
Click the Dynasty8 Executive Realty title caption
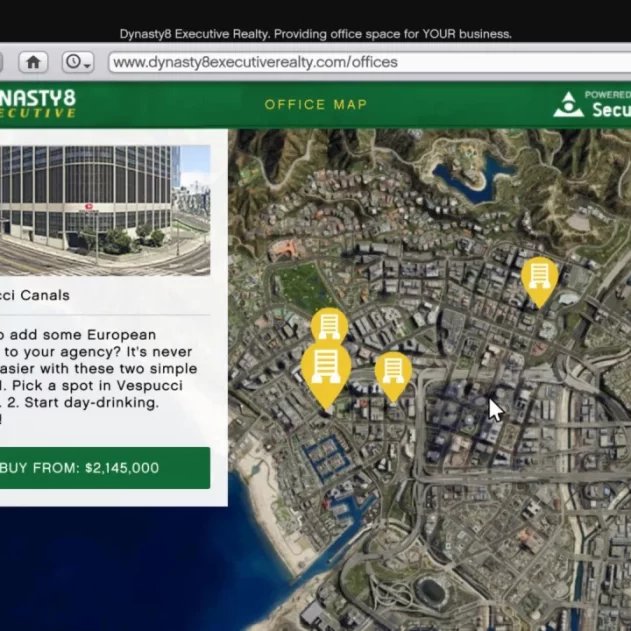click(316, 34)
